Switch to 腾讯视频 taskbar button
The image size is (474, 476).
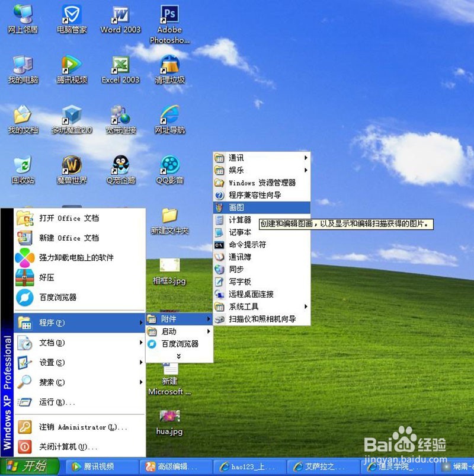(x=102, y=467)
